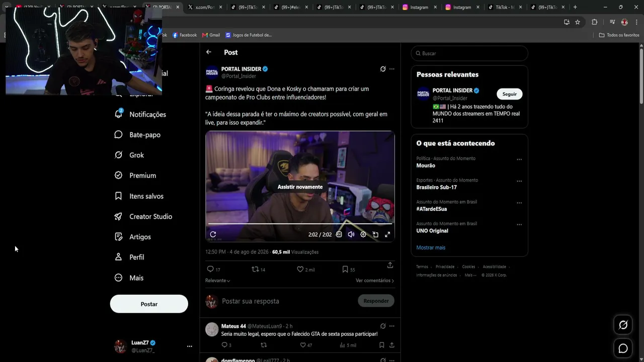The image size is (644, 362).
Task: Open picture-in-picture for the video
Action: point(375,234)
